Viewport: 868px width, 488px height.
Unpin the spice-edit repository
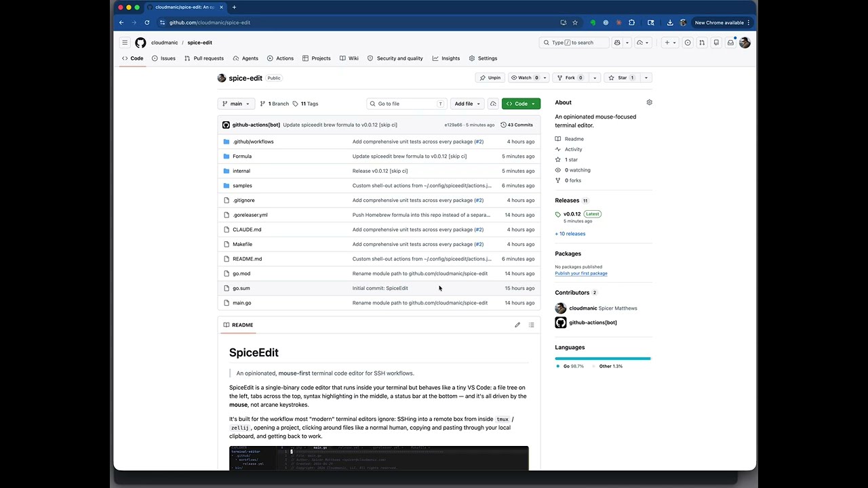[x=490, y=78]
